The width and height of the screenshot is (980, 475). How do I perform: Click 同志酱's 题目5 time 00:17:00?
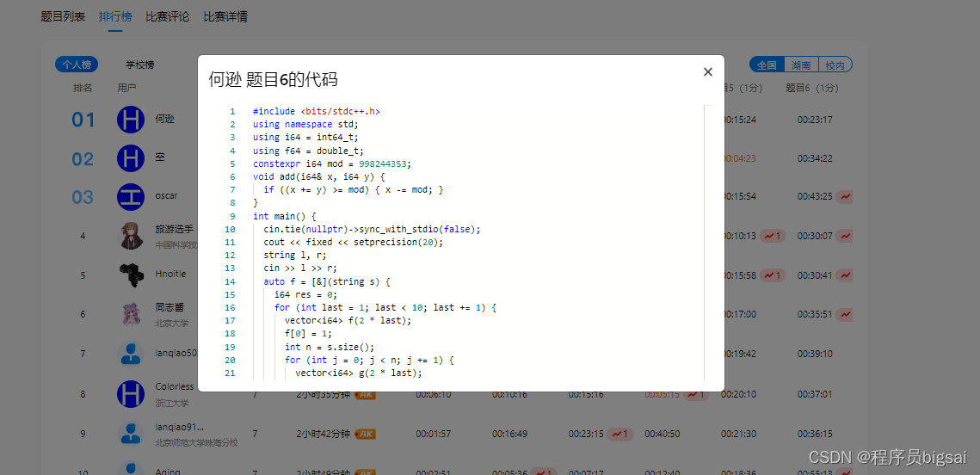(741, 314)
